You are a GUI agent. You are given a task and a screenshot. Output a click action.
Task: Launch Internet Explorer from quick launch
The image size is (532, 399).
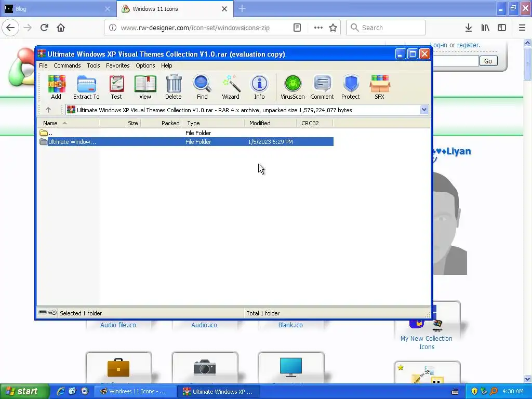point(61,392)
